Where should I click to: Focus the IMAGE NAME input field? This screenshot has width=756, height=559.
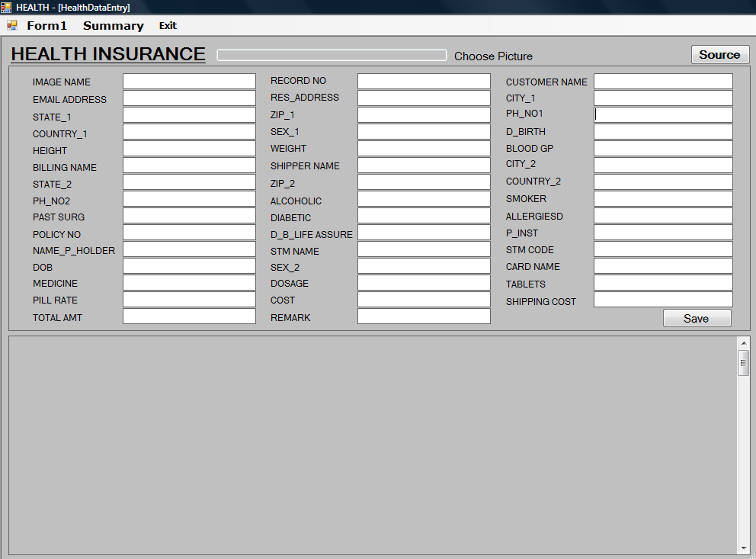[x=189, y=81]
